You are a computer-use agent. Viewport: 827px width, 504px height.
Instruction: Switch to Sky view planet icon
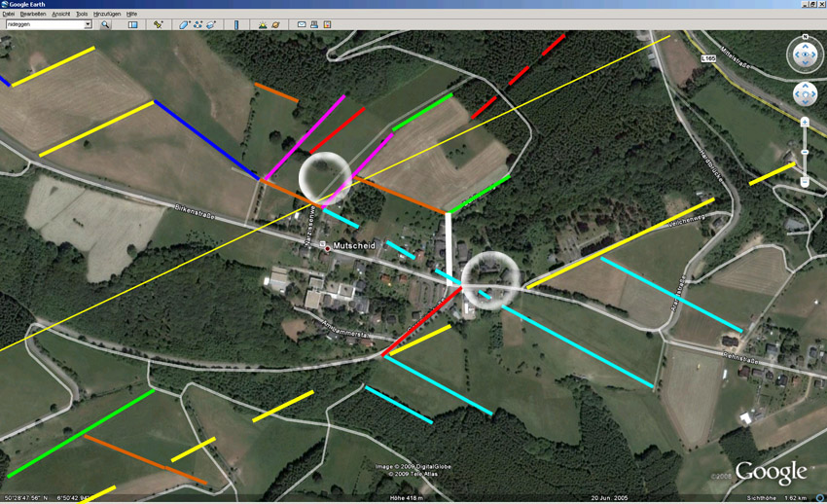pos(275,24)
